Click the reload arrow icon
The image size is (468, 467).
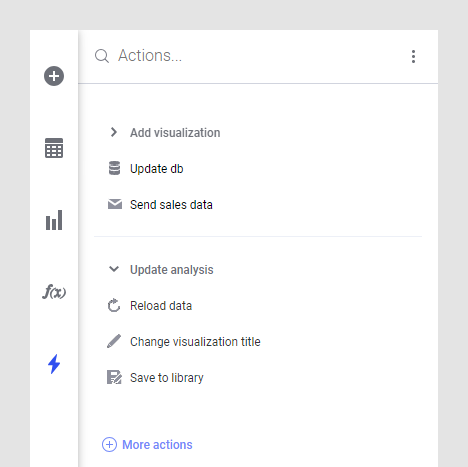(114, 305)
